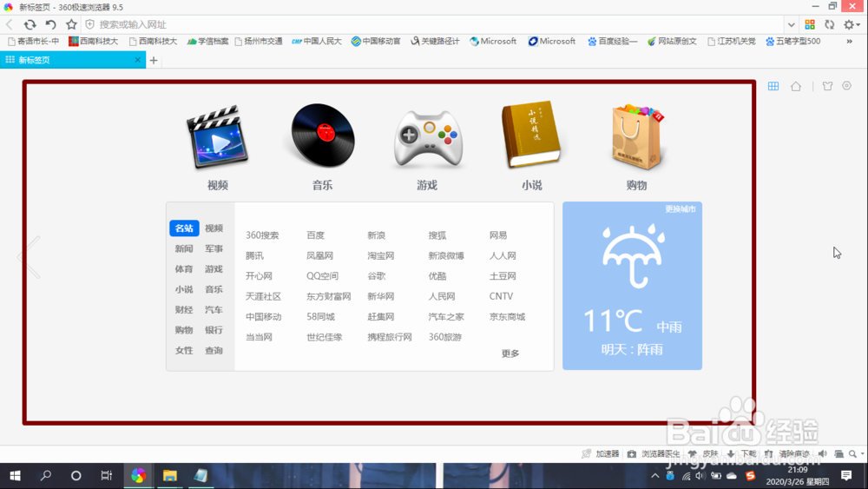Viewport: 868px width, 489px height.
Task: Show hidden system tray icons
Action: click(x=654, y=476)
